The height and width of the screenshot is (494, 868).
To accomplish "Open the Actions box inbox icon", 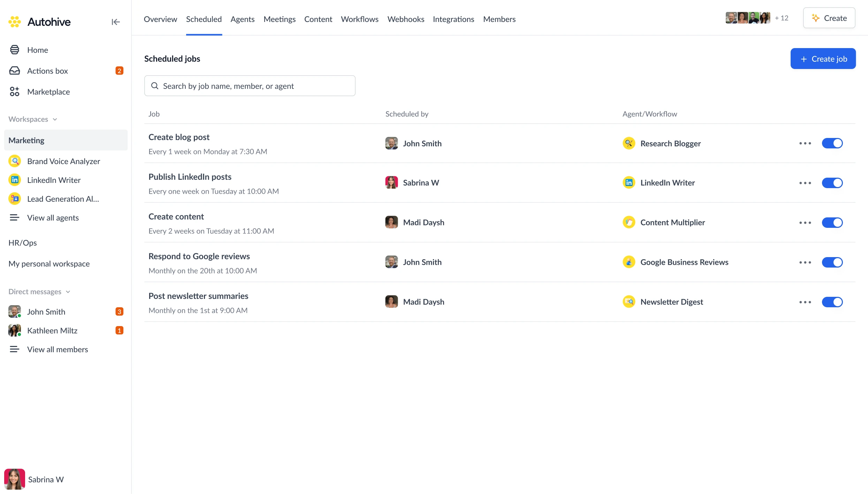I will pyautogui.click(x=15, y=71).
